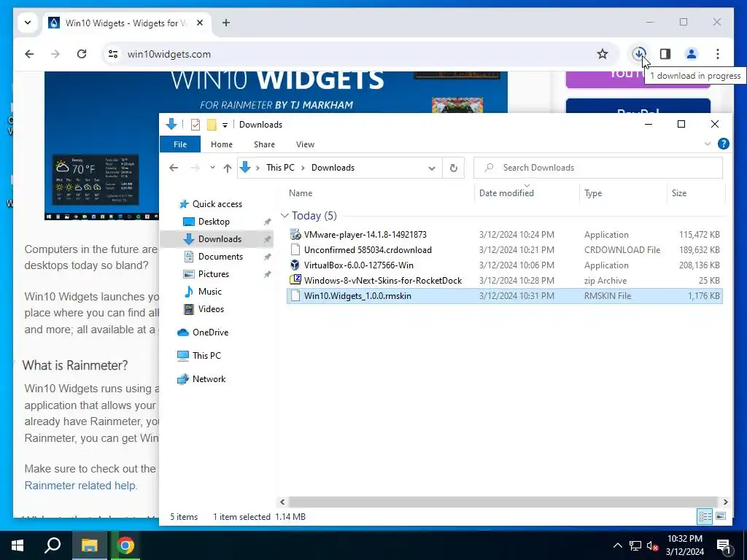The height and width of the screenshot is (560, 747).
Task: Open the View ribbon tab
Action: [x=305, y=144]
